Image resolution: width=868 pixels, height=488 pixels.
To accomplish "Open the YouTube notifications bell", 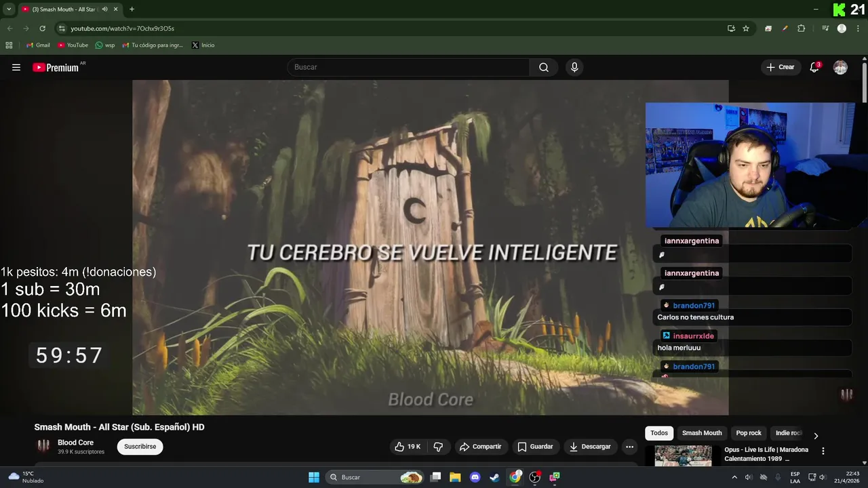I will (x=814, y=67).
